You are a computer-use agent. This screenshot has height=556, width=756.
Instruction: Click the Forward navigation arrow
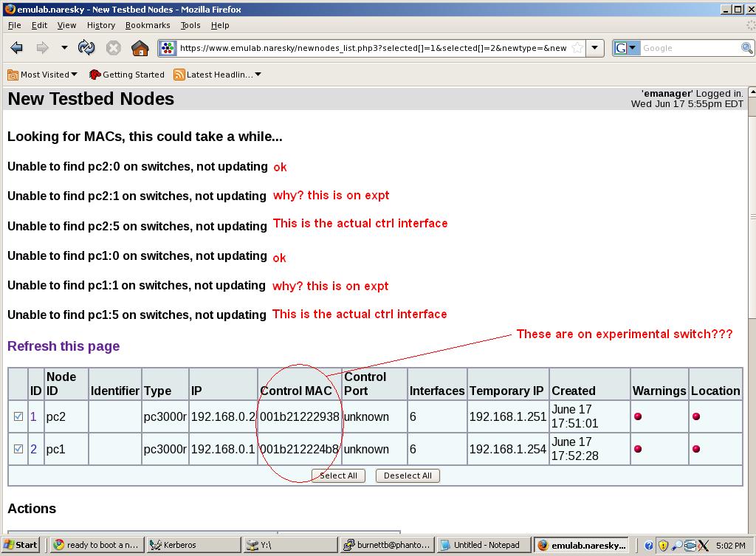(x=42, y=48)
